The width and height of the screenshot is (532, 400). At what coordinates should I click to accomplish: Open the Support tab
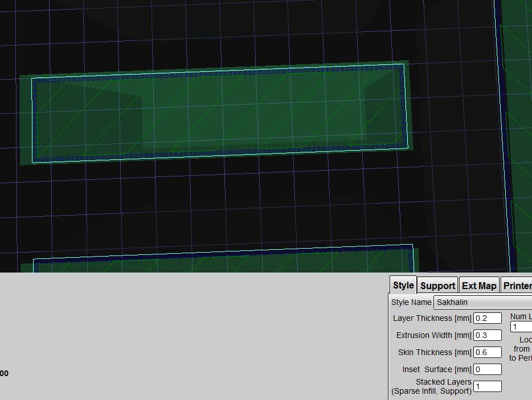point(437,286)
